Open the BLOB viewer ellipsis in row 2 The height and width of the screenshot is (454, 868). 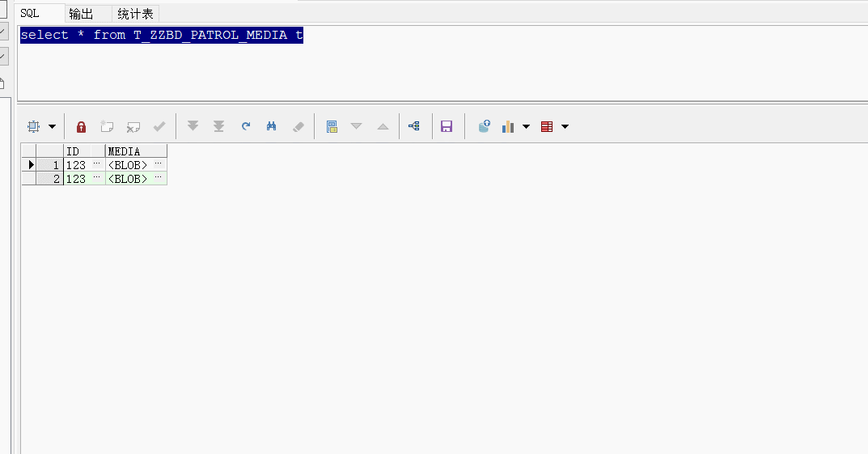159,178
